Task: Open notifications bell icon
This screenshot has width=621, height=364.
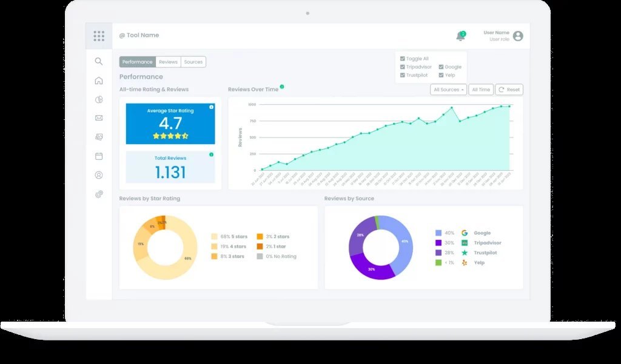Action: [460, 36]
